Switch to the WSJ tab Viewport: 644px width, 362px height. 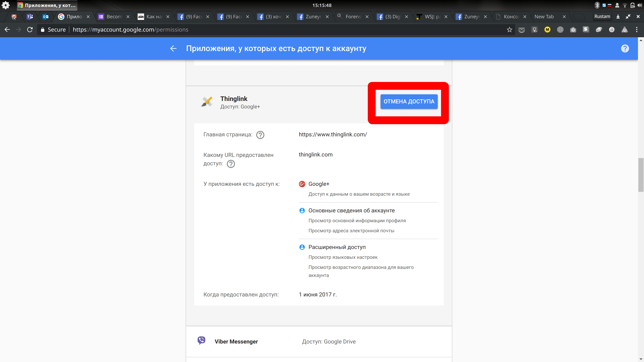pyautogui.click(x=432, y=17)
